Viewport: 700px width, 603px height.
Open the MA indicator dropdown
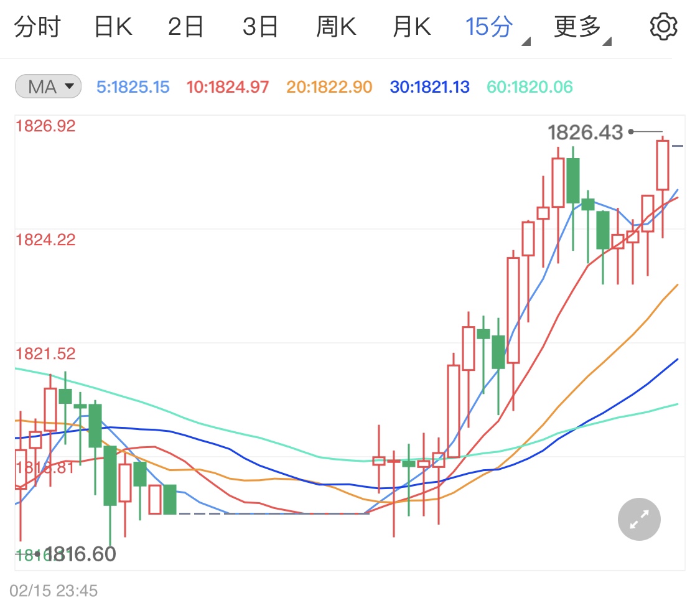coord(47,86)
